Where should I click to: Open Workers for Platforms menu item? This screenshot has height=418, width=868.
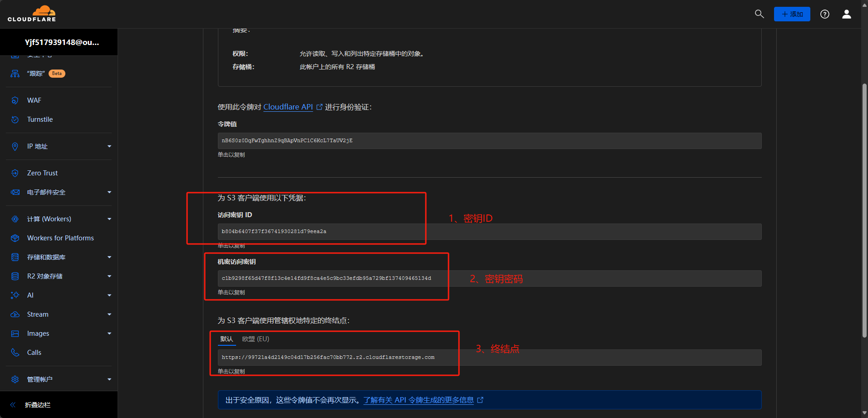60,238
